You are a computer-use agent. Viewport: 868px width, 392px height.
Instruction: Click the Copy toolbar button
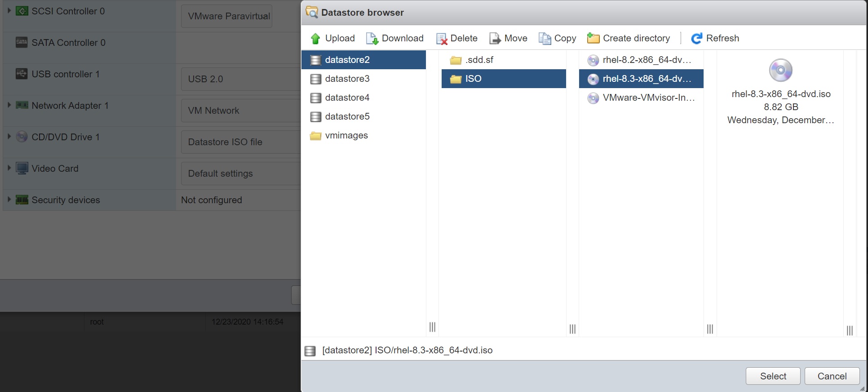[x=558, y=38]
